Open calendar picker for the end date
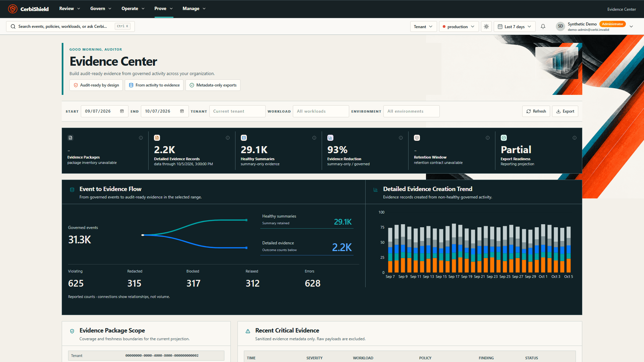The height and width of the screenshot is (362, 644). click(182, 111)
